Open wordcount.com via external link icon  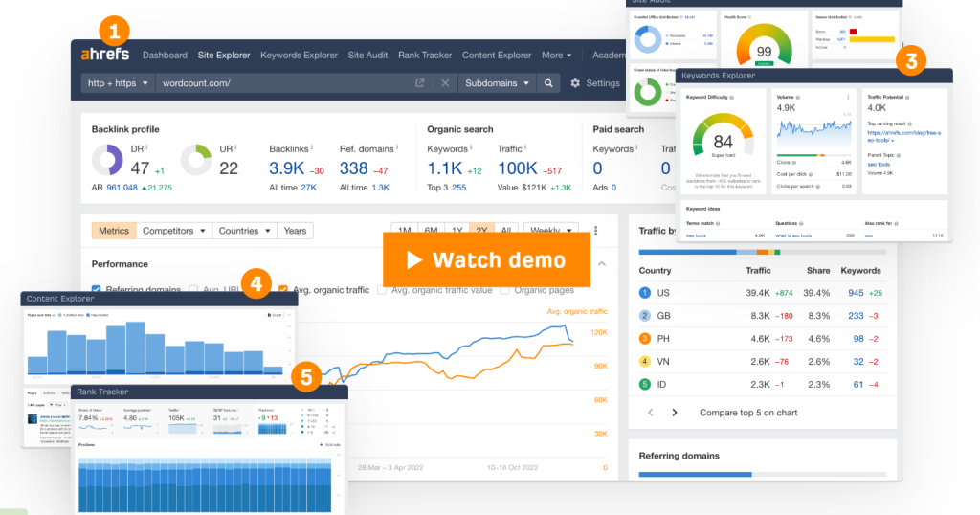click(419, 83)
